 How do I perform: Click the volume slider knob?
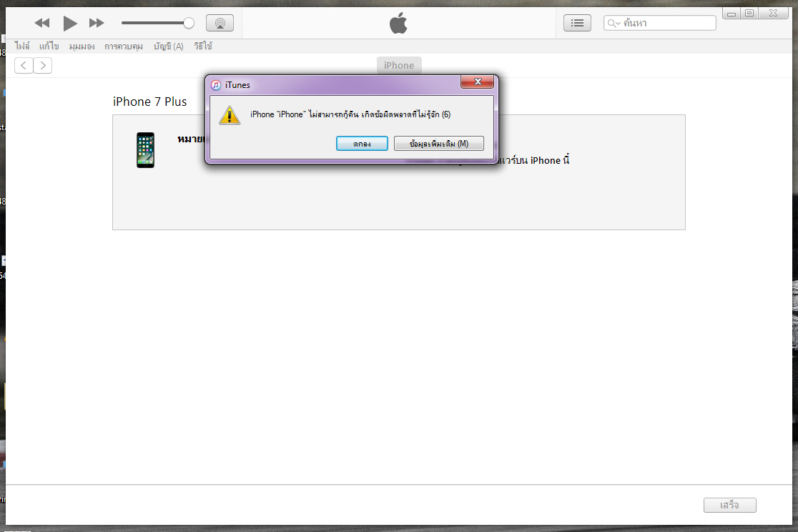coord(188,23)
